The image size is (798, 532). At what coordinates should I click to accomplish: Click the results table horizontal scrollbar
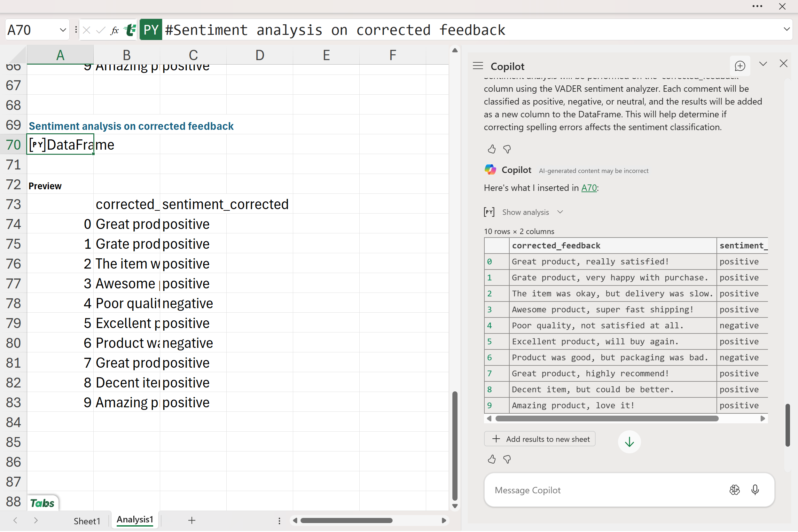[606, 419]
